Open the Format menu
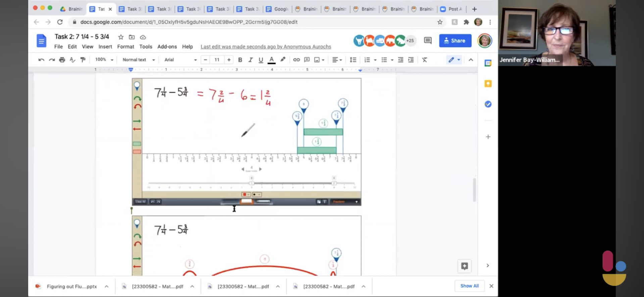 tap(126, 47)
